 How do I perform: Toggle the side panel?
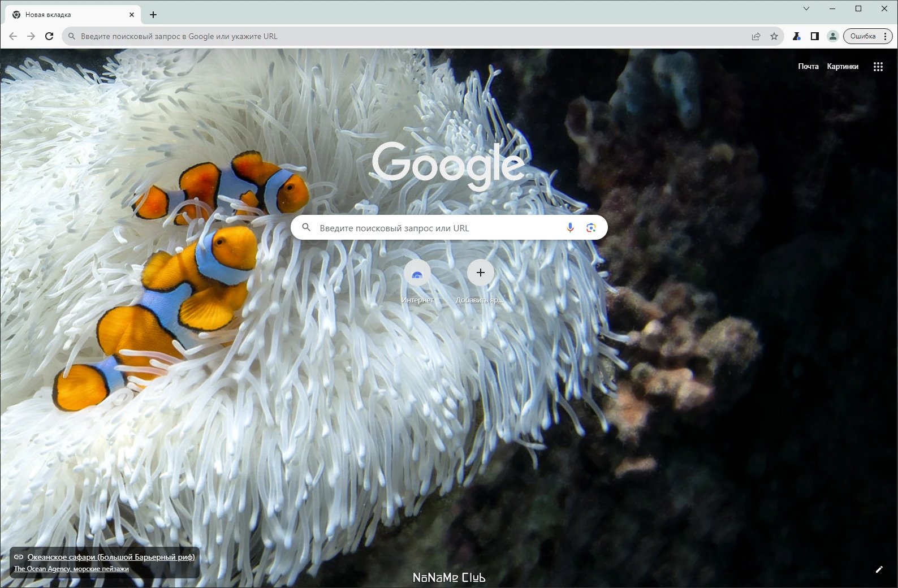pos(814,36)
